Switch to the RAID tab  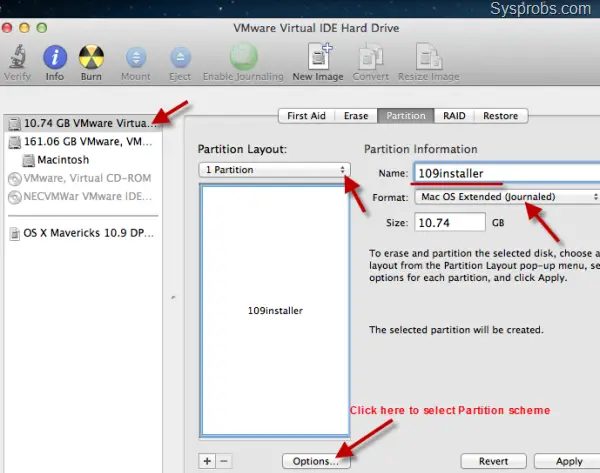point(454,116)
